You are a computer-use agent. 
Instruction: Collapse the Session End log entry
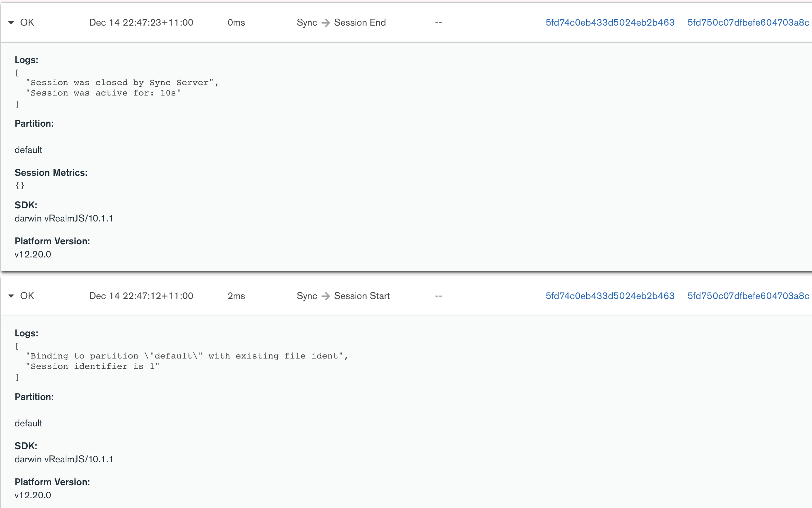pos(11,23)
